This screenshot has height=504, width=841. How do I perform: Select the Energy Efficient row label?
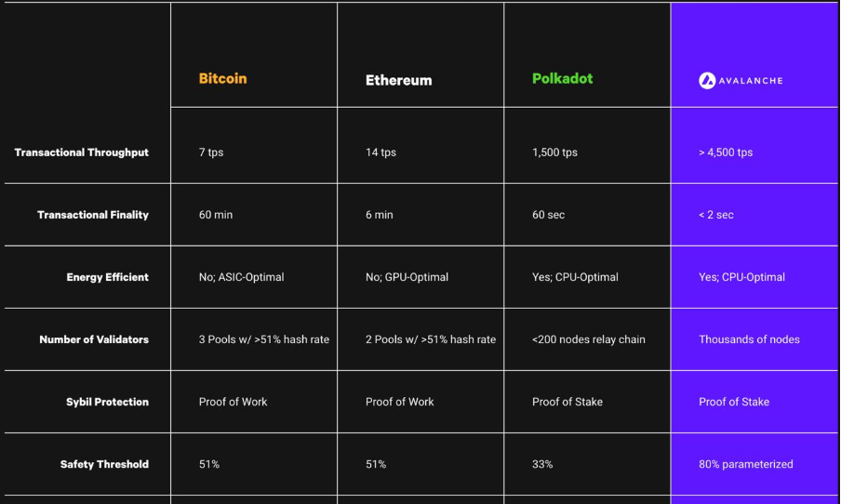coord(107,277)
